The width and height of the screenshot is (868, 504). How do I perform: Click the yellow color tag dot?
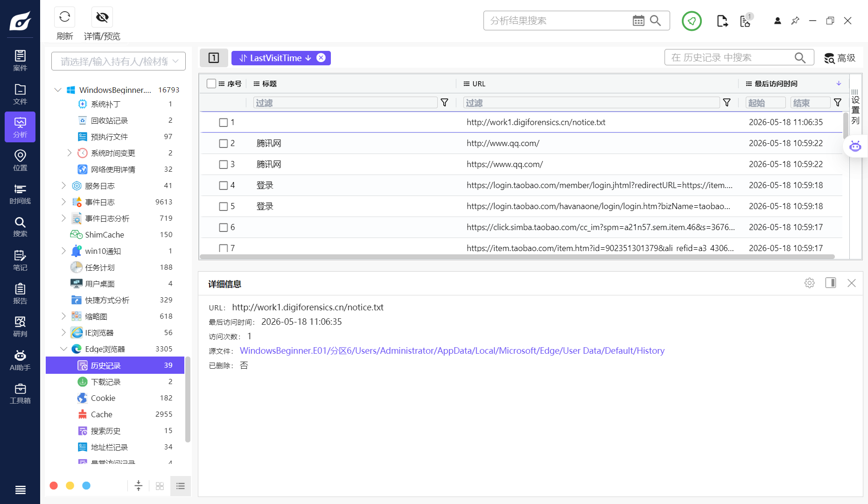70,486
